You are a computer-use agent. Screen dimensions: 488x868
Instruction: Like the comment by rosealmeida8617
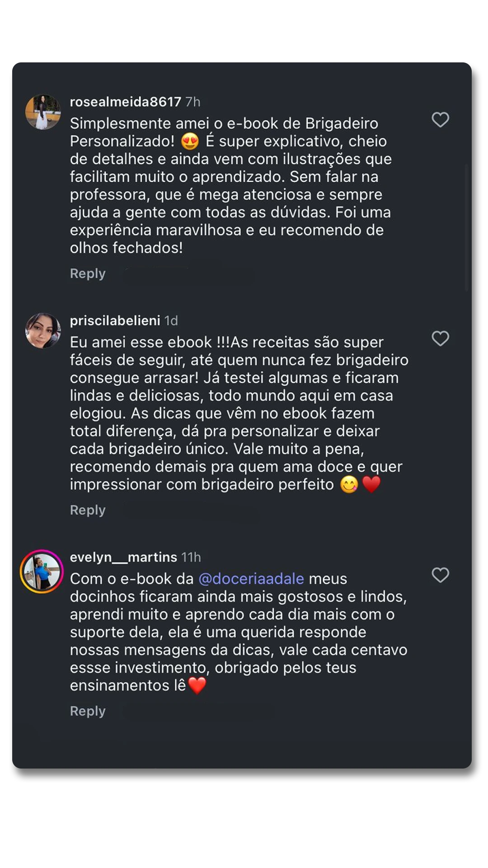click(x=440, y=120)
